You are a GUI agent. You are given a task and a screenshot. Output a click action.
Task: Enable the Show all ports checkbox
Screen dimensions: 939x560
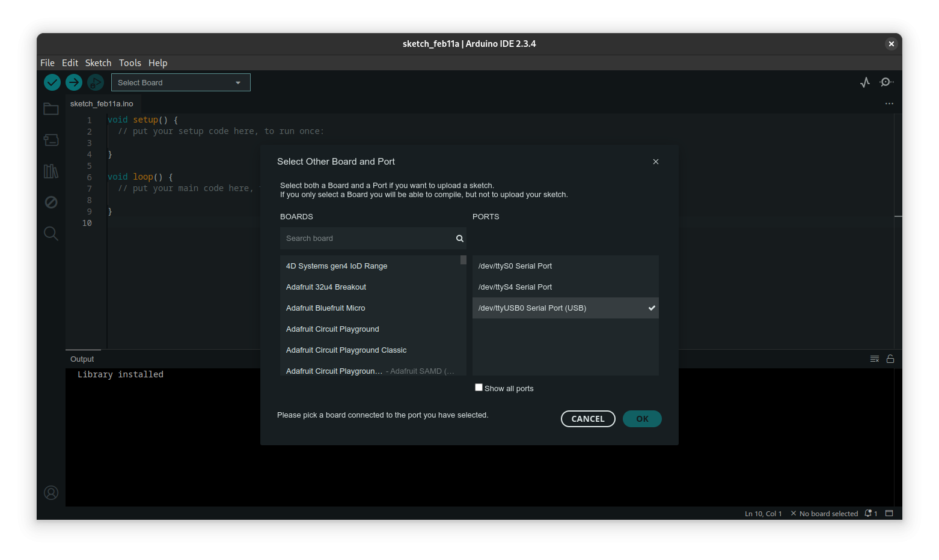tap(479, 388)
